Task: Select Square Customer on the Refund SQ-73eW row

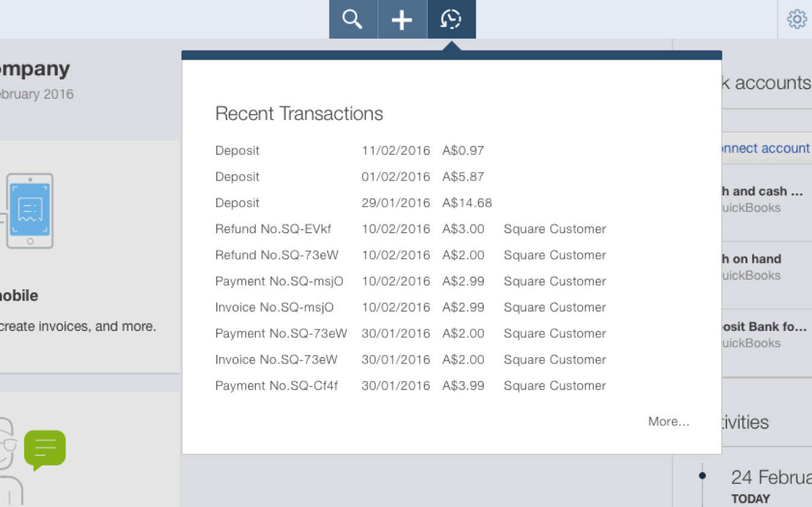Action: pos(554,255)
